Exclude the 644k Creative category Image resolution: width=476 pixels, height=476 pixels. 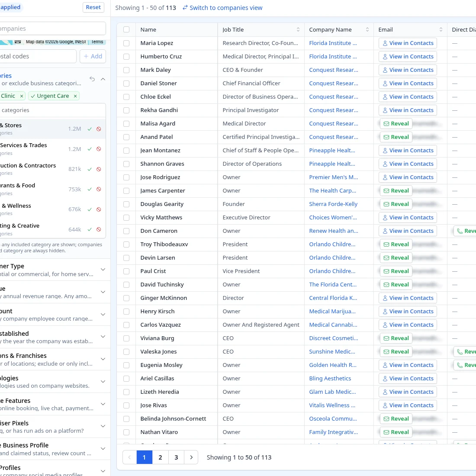[x=99, y=229]
